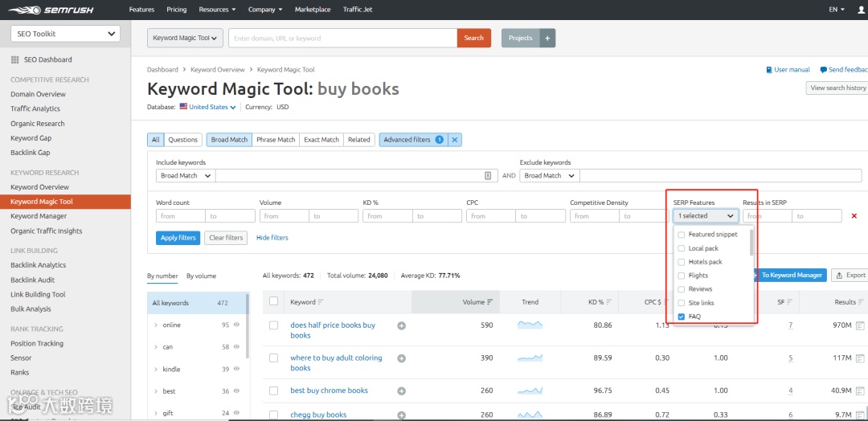Check the Featured snippet option
This screenshot has height=421, width=868.
click(x=682, y=235)
